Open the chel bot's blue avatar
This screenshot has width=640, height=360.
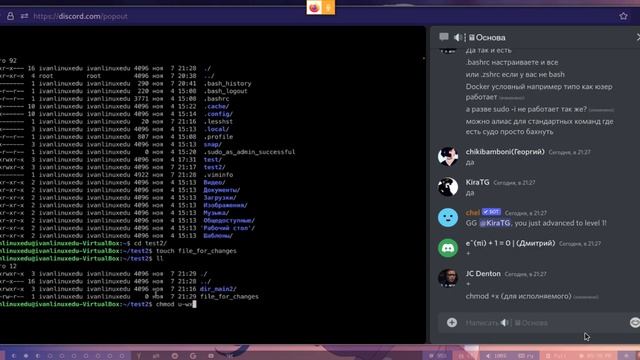[x=448, y=218]
